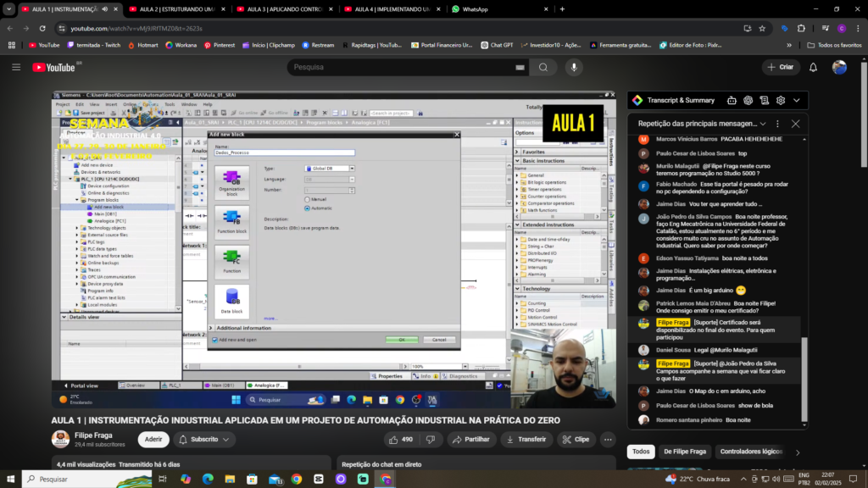Viewport: 868px width, 488px height.
Task: Click the browser address bar URL
Action: 136,28
